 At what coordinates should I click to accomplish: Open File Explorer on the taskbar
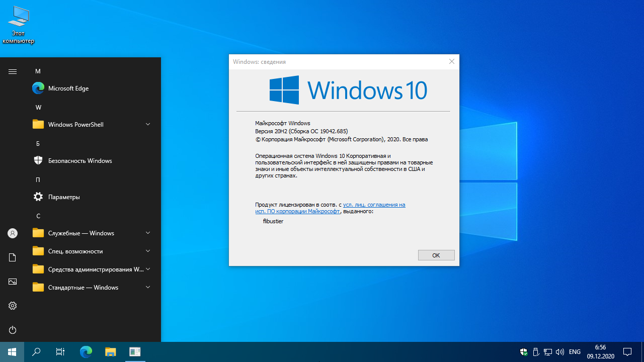pyautogui.click(x=110, y=352)
